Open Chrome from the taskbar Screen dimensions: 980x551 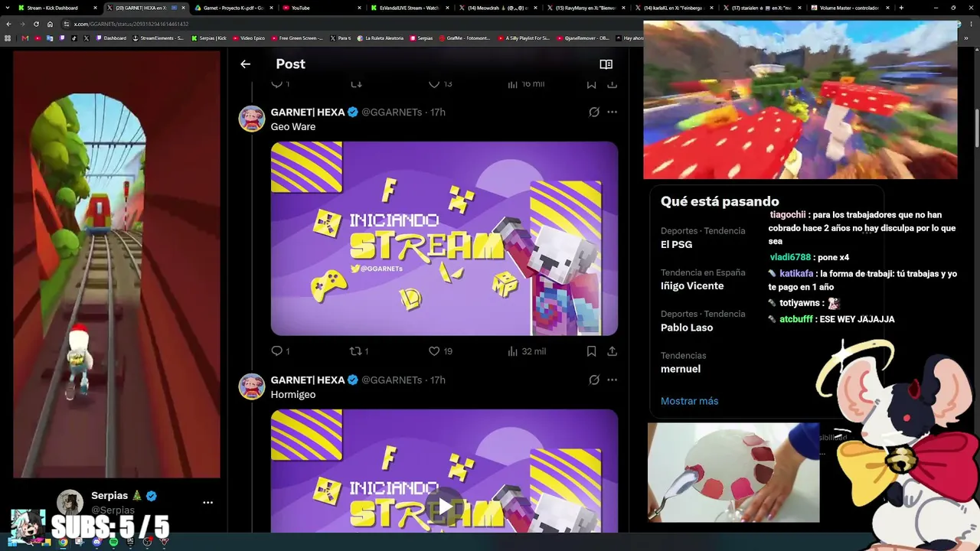pyautogui.click(x=63, y=542)
